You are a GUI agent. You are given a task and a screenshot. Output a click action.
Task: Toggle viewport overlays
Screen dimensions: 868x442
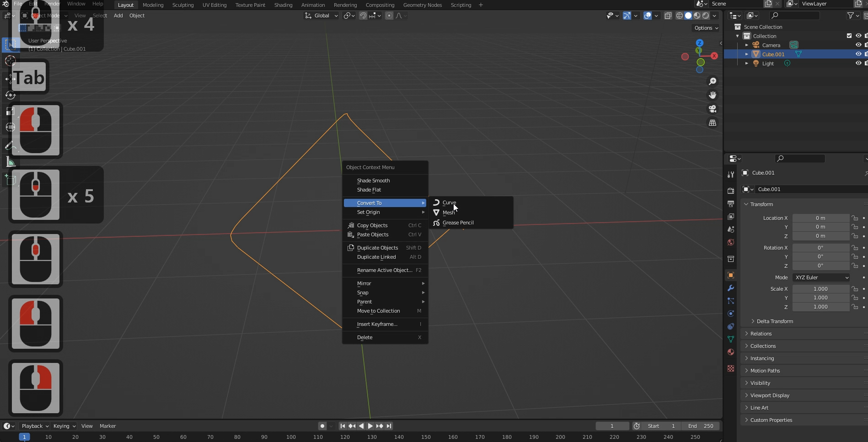tap(648, 16)
